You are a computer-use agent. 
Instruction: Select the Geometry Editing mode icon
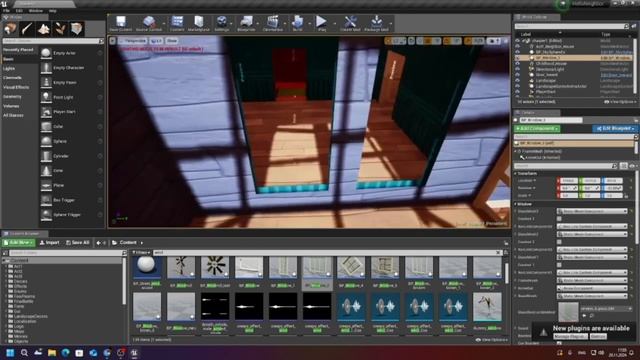point(76,29)
